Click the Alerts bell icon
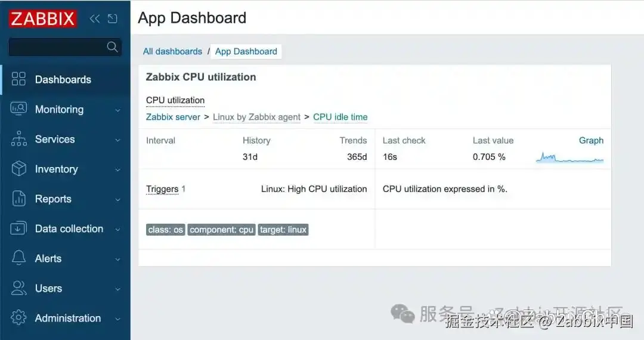The height and width of the screenshot is (340, 644). pos(19,258)
